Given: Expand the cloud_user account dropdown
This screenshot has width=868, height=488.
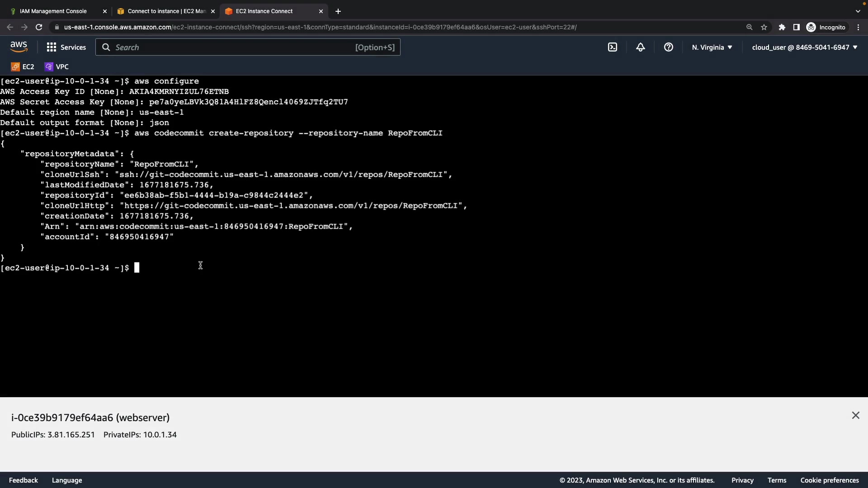Looking at the screenshot, I should point(805,47).
